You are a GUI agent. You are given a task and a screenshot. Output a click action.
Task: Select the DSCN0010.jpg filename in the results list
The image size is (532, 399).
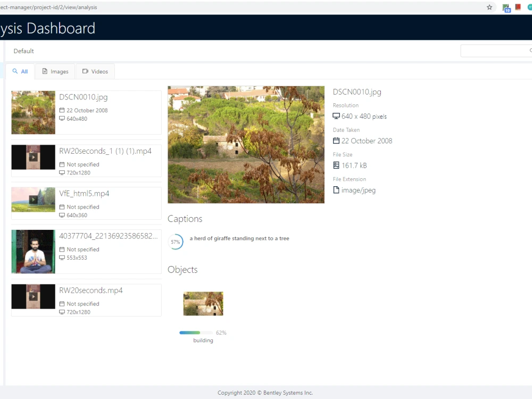point(84,97)
